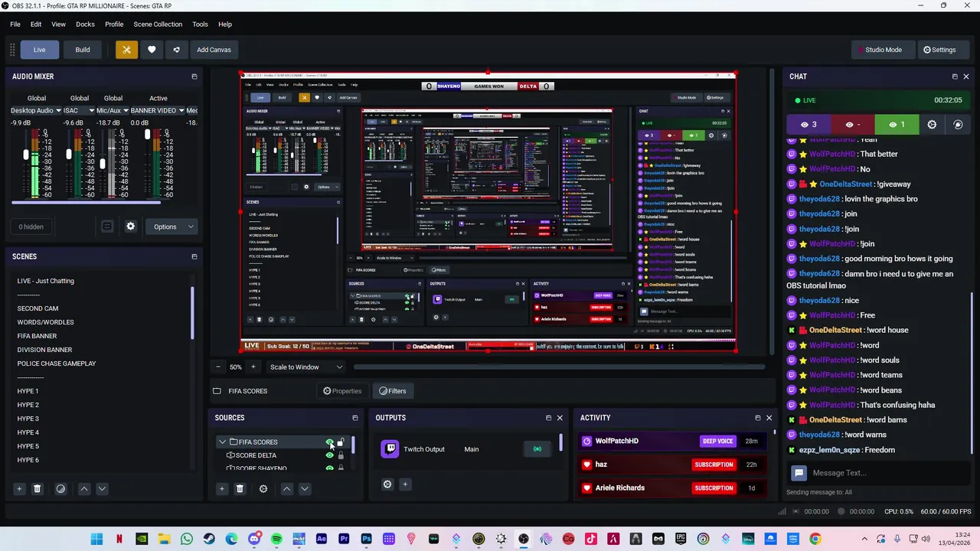Viewport: 980px width, 551px height.
Task: Open audio mixer gear settings
Action: (x=130, y=227)
